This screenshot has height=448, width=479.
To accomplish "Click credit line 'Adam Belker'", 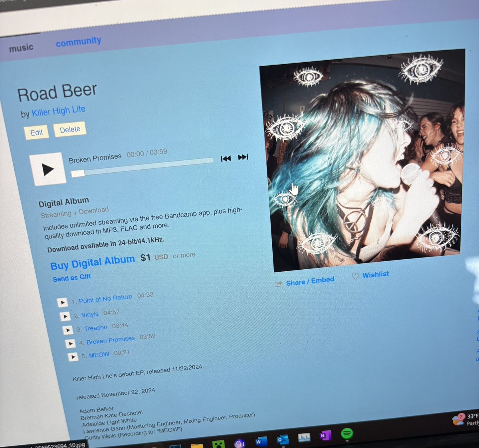I will click(x=97, y=410).
